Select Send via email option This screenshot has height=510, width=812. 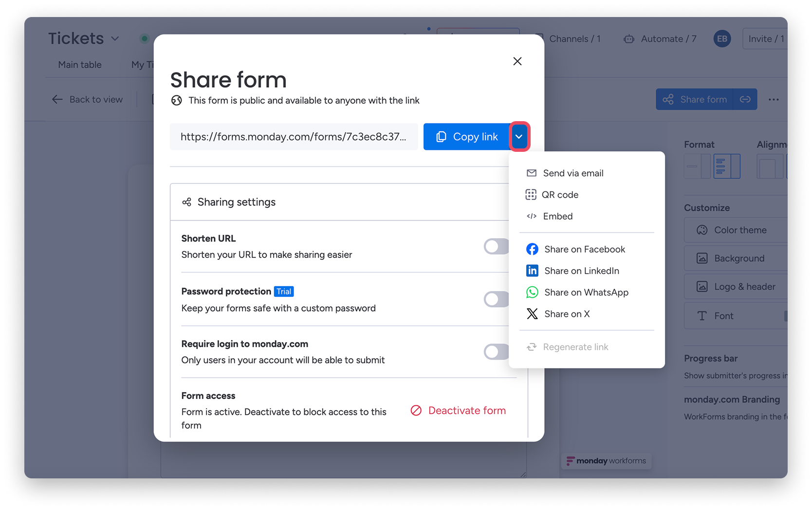(573, 173)
